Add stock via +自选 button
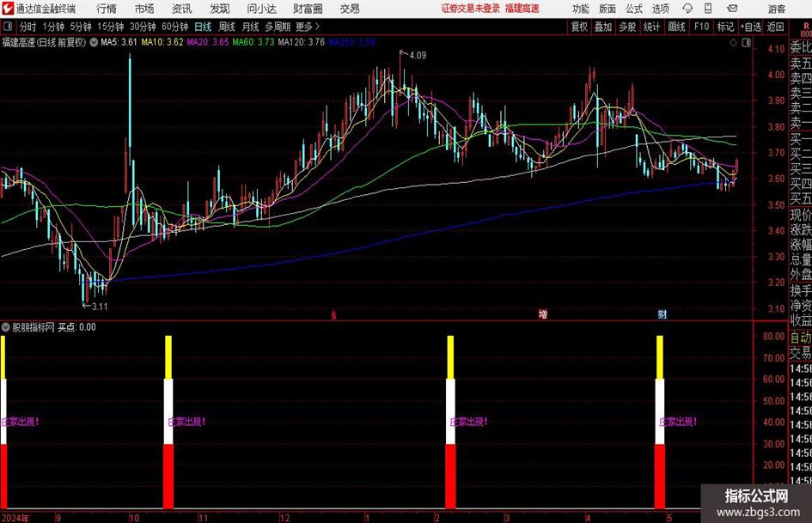 coord(751,27)
